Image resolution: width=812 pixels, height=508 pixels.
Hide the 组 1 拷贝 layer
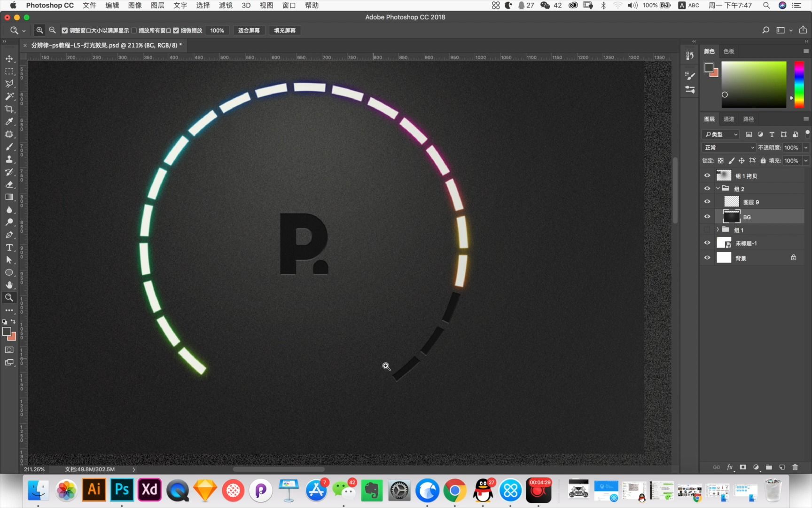tap(707, 175)
